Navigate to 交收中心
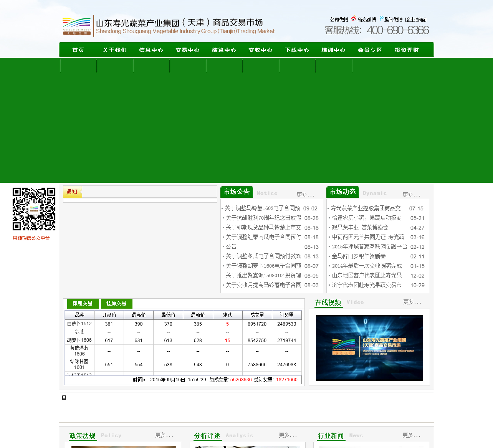This screenshot has height=448, width=493. (261, 50)
